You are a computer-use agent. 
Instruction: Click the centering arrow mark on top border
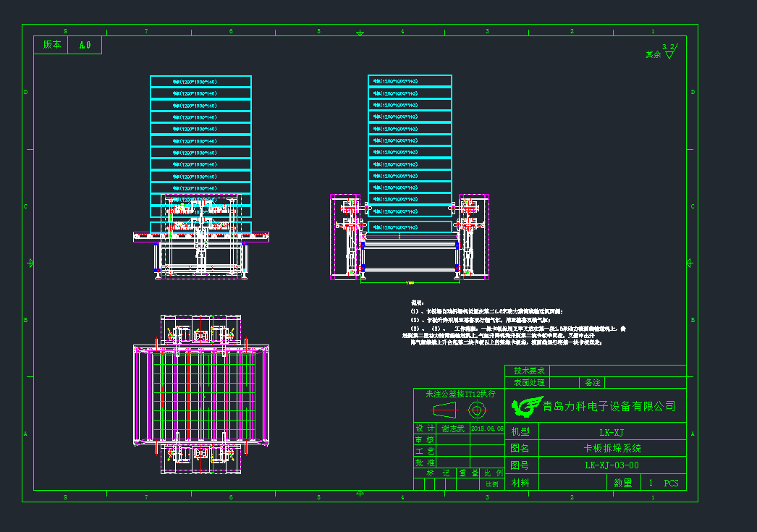pos(360,33)
